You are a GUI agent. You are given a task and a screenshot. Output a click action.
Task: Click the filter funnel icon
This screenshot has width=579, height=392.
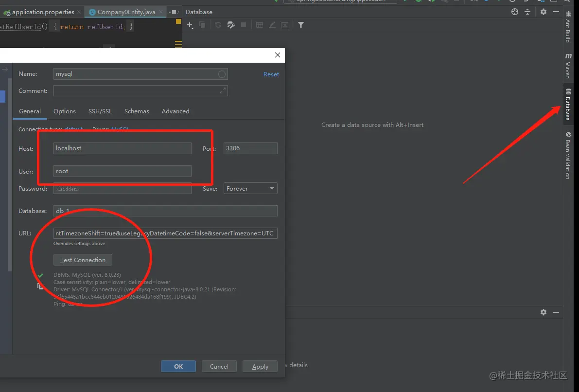[x=301, y=25]
